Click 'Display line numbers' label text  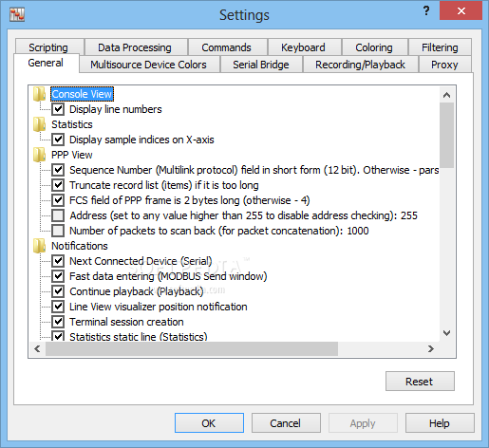pyautogui.click(x=116, y=109)
